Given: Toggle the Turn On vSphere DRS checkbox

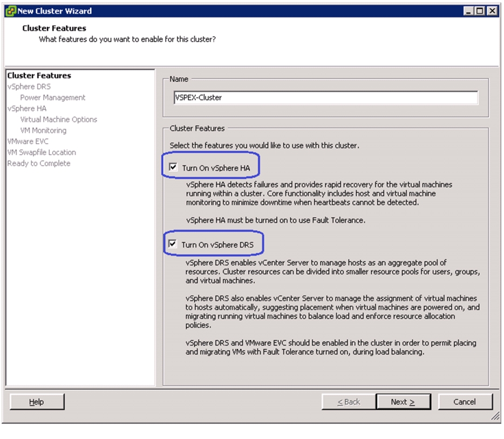Looking at the screenshot, I should point(172,244).
